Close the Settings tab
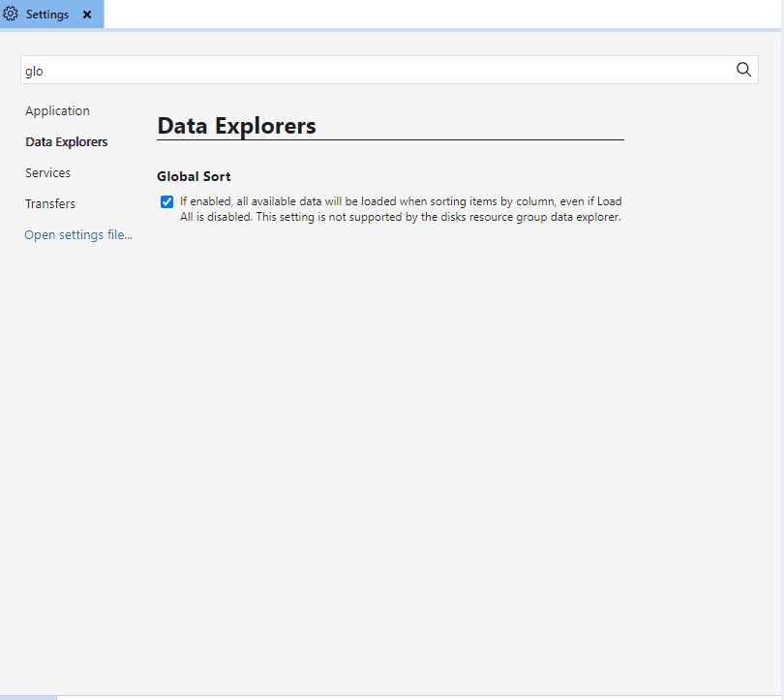Screen dimensions: 784x700 (86, 14)
